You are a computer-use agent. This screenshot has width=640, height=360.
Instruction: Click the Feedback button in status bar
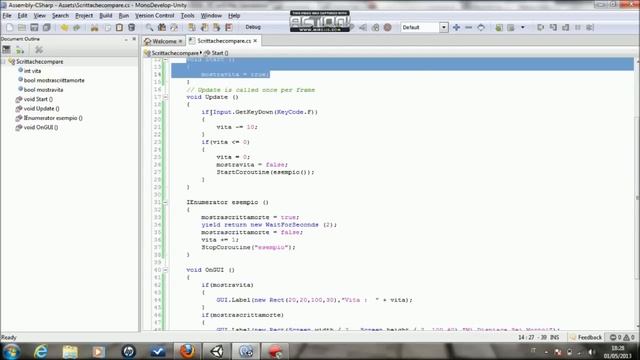point(586,337)
